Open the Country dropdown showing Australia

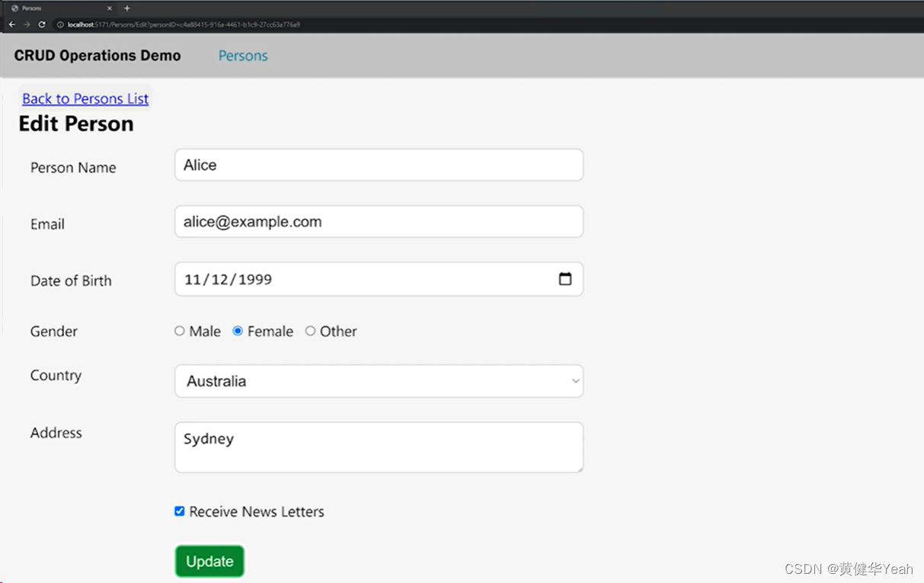pyautogui.click(x=379, y=381)
